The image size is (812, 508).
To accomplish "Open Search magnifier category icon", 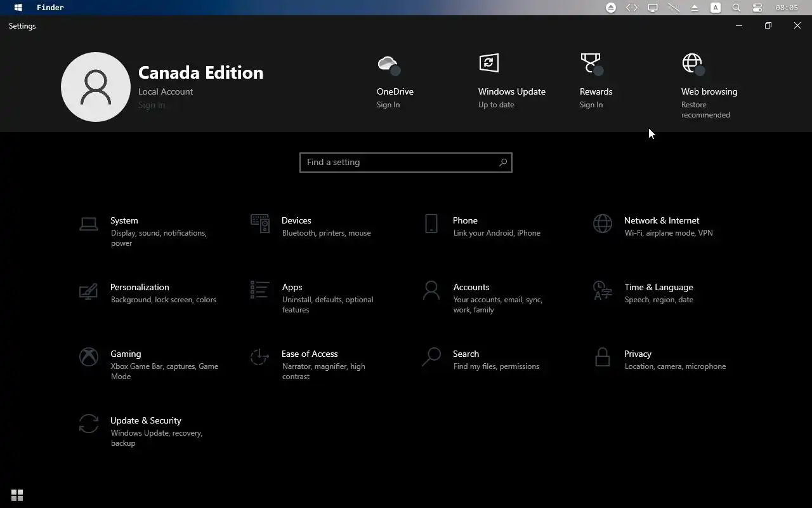I will (x=431, y=357).
